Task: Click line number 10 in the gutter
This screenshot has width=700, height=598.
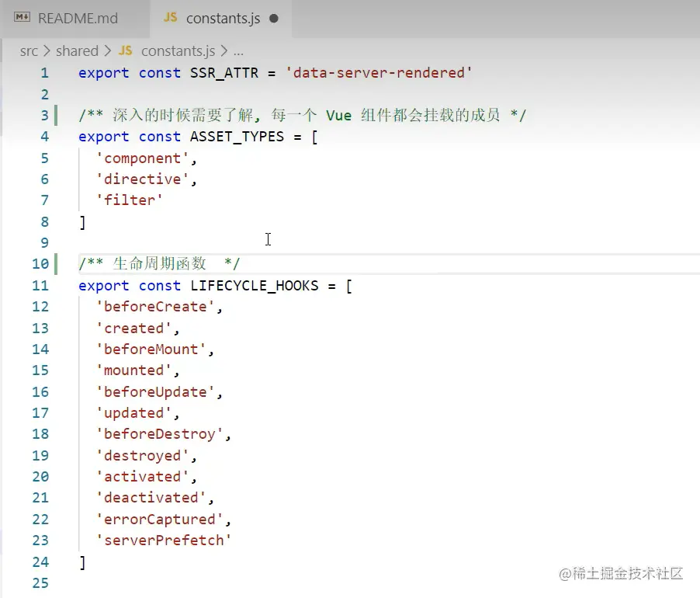Action: (x=40, y=263)
